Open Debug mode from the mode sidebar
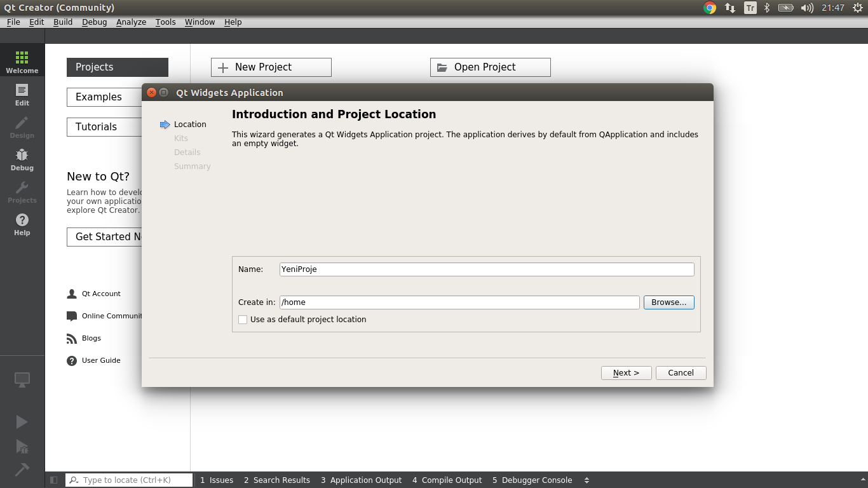This screenshot has width=868, height=488. click(22, 159)
